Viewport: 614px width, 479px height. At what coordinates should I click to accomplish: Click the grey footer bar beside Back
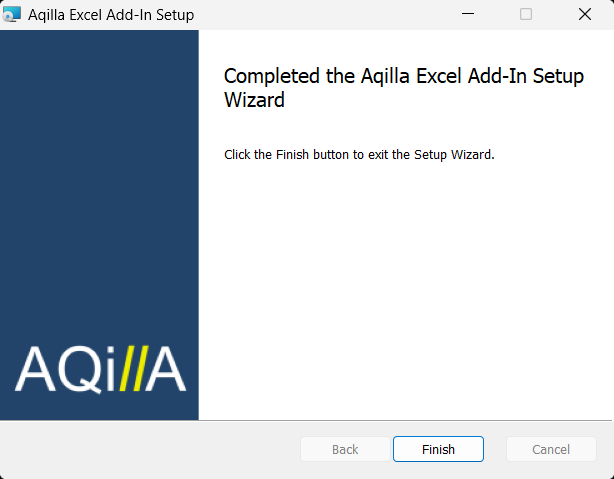pyautogui.click(x=150, y=449)
